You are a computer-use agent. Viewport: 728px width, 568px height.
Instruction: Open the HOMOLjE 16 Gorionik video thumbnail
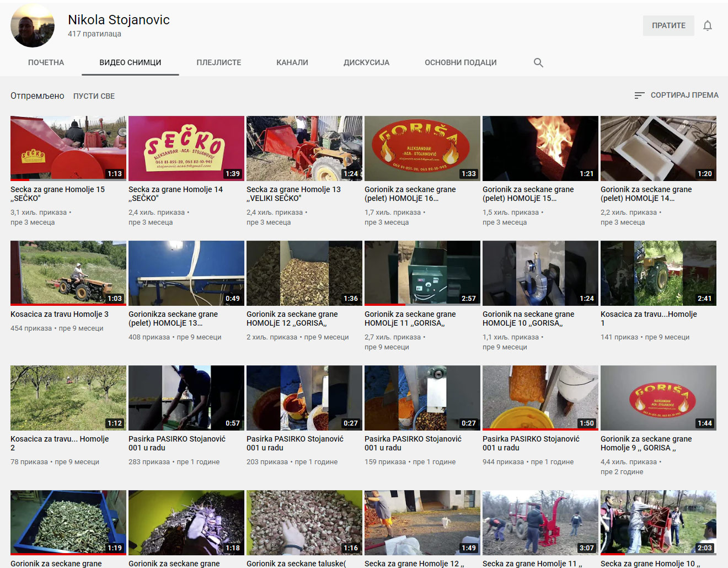point(422,148)
